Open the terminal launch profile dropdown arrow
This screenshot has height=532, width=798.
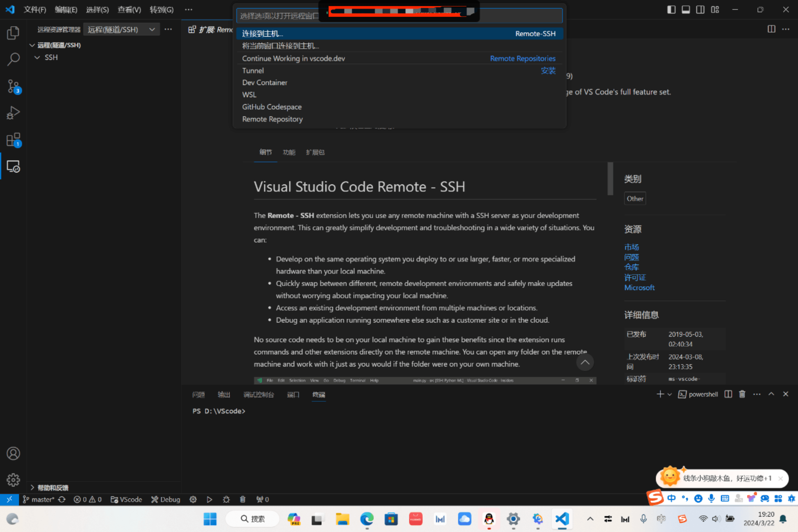[x=669, y=394]
